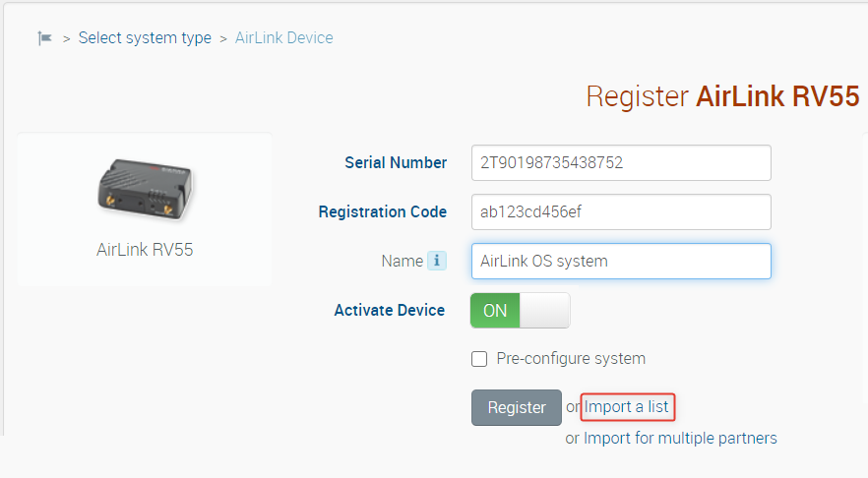Focus the Serial Number input field
Screen dimensions: 868x478
pyautogui.click(x=621, y=163)
